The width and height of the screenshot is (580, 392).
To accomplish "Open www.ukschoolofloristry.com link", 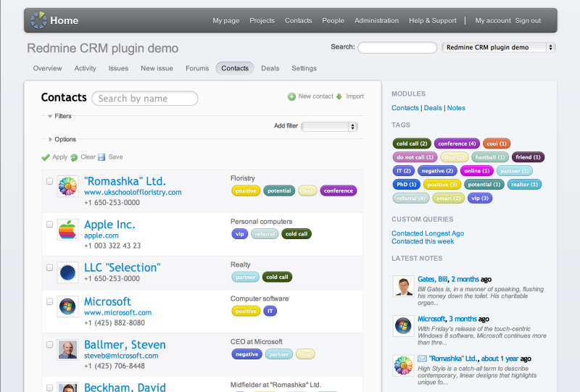I will [133, 192].
